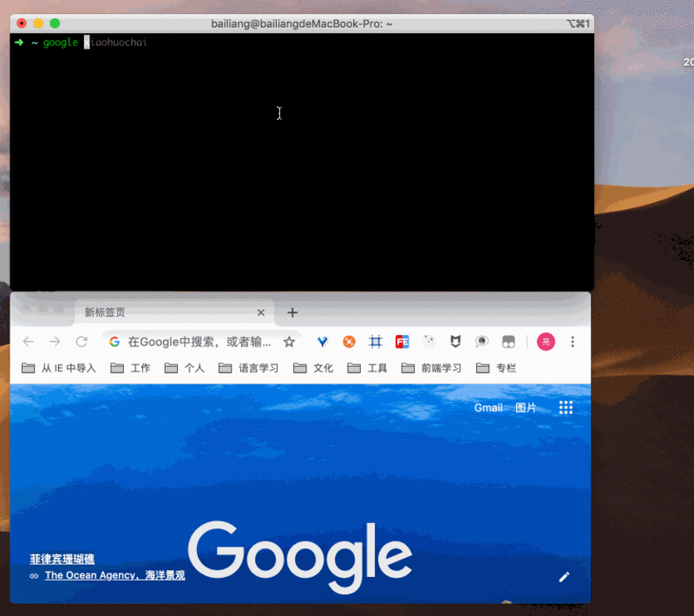Open the Google apps grid
Screen dimensions: 694x616
[x=566, y=408]
